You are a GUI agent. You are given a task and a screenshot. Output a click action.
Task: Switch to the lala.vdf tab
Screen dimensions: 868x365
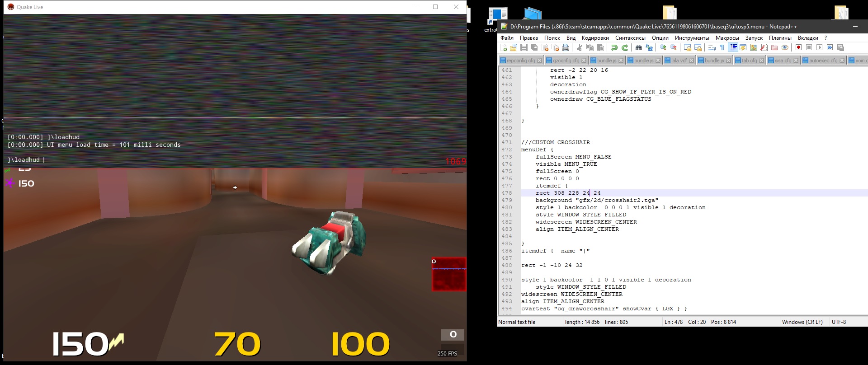679,61
